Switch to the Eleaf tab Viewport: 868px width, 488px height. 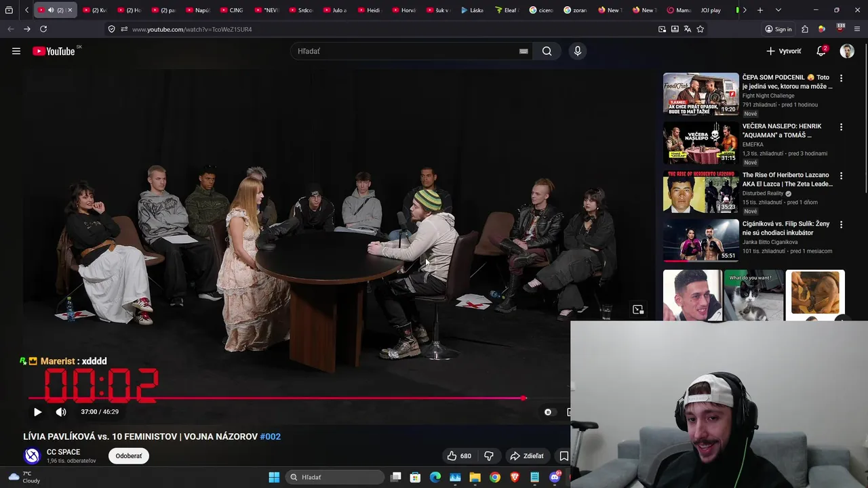(x=507, y=10)
